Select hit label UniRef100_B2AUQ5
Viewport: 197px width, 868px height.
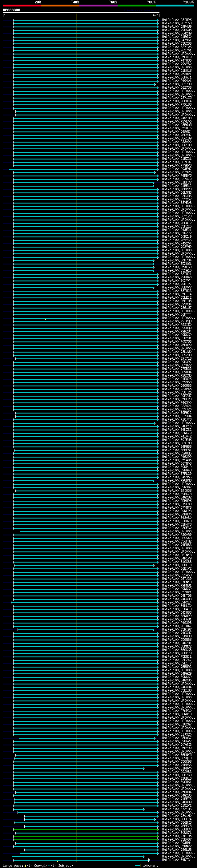point(176,453)
